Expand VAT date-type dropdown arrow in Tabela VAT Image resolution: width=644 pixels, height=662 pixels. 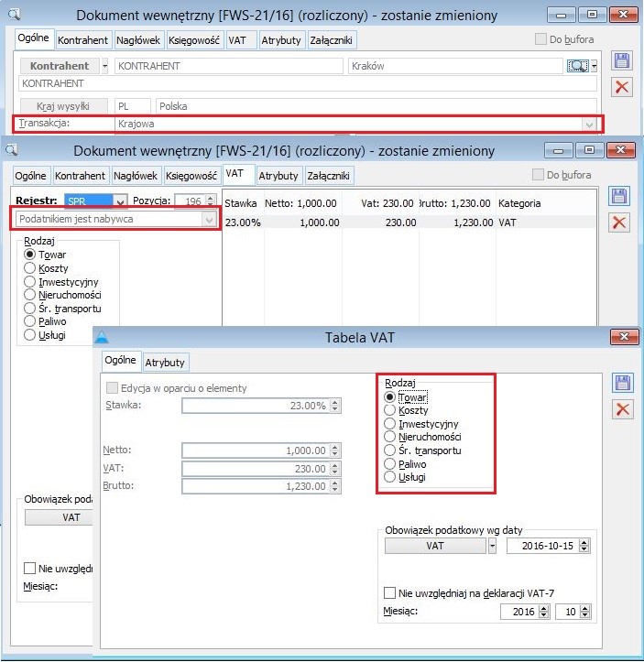point(492,546)
